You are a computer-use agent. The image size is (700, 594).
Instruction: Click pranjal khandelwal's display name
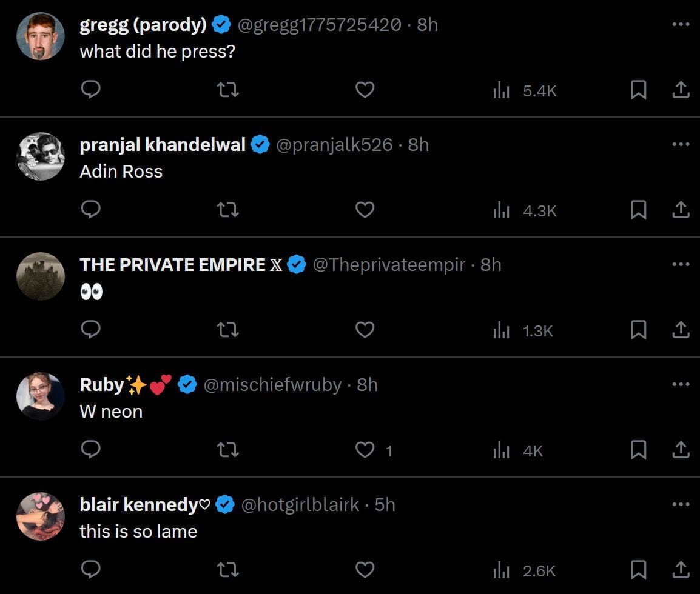(x=163, y=145)
